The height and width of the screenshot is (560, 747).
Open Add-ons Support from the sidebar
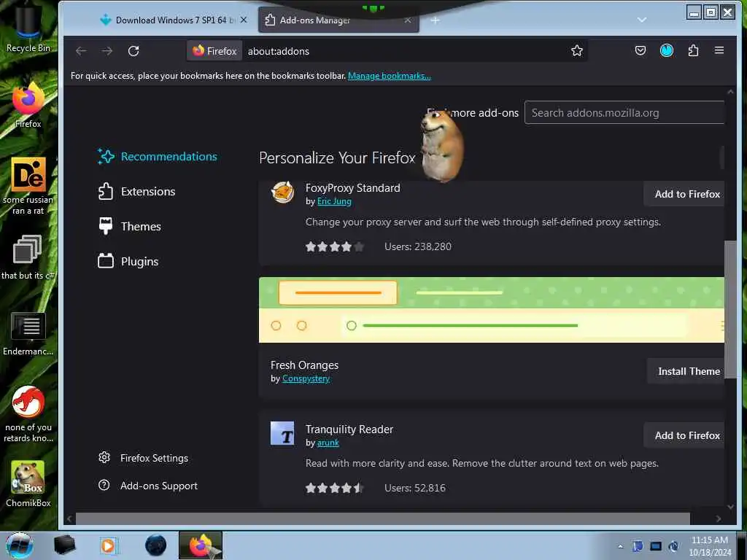[147, 486]
